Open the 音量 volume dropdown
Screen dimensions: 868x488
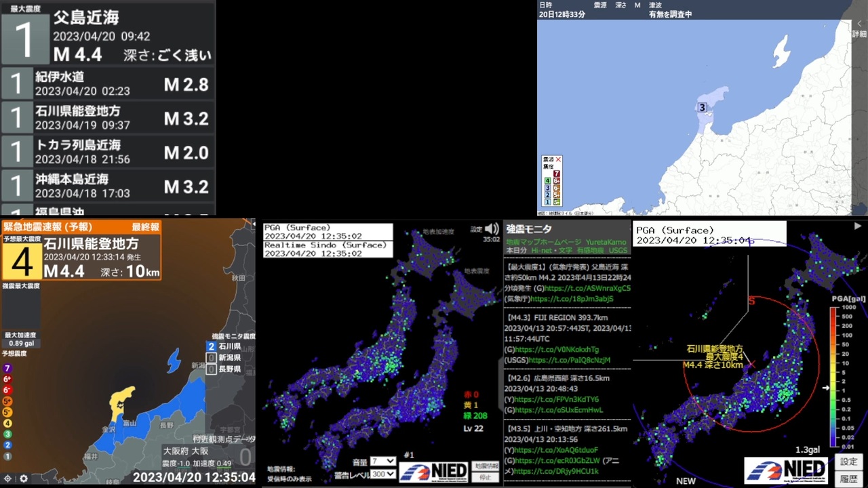point(382,462)
